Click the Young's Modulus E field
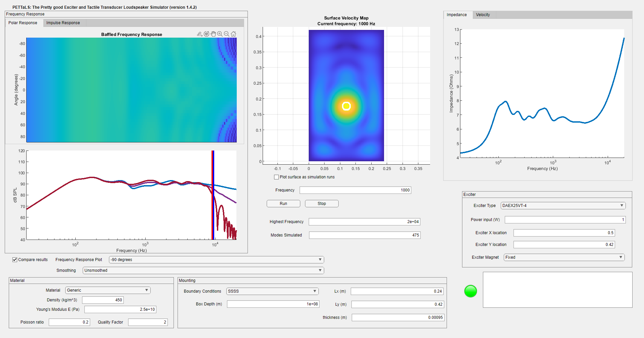 (120, 309)
